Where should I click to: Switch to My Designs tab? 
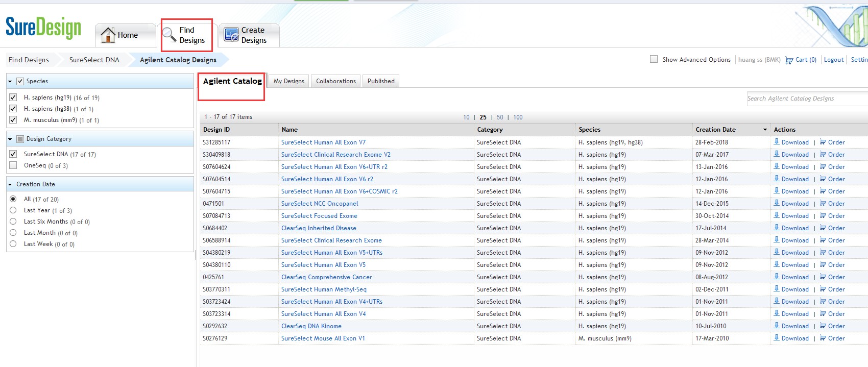pyautogui.click(x=288, y=81)
